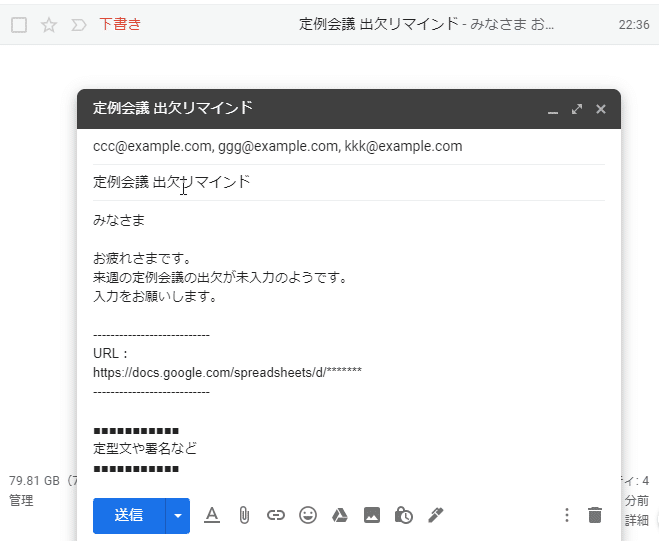Insert an emoji
The image size is (659, 541).
point(308,515)
